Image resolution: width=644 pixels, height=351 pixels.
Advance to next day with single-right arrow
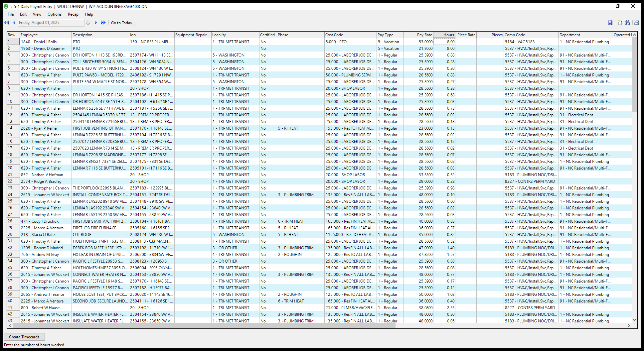96,23
